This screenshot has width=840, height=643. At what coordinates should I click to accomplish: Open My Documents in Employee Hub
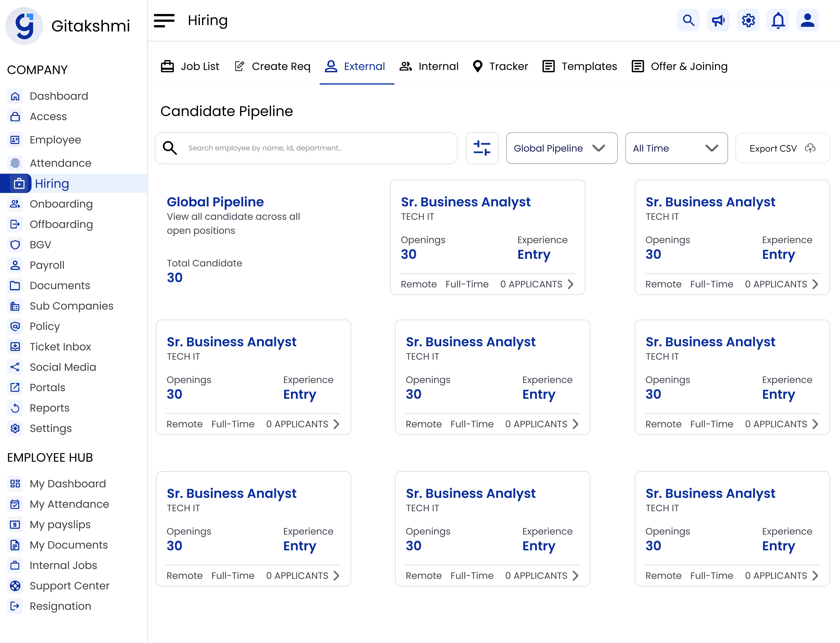(x=69, y=545)
